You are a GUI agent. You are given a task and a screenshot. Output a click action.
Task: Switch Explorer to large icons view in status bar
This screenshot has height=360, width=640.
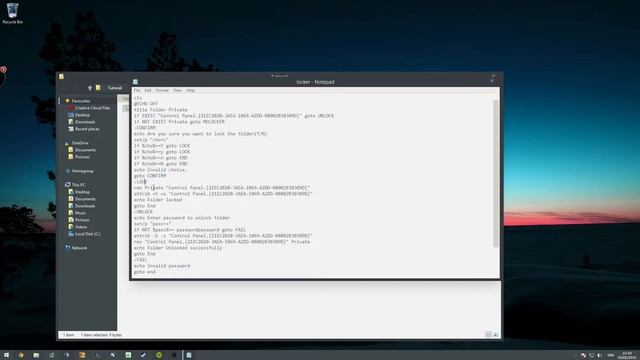click(x=496, y=335)
